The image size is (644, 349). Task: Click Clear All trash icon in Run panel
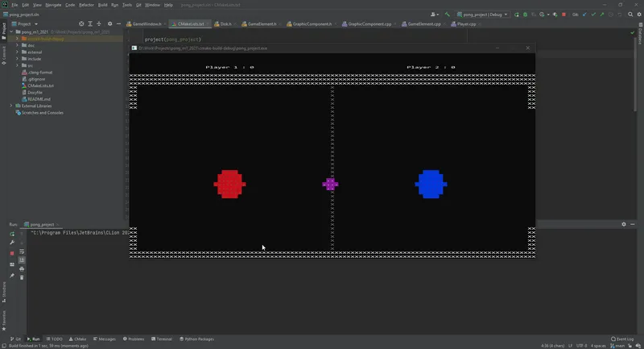pyautogui.click(x=22, y=277)
